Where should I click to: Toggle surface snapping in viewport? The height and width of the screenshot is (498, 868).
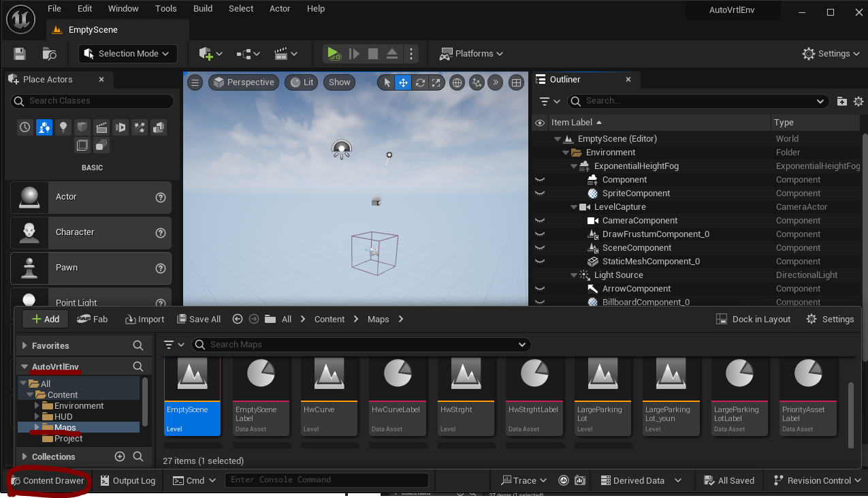(477, 82)
